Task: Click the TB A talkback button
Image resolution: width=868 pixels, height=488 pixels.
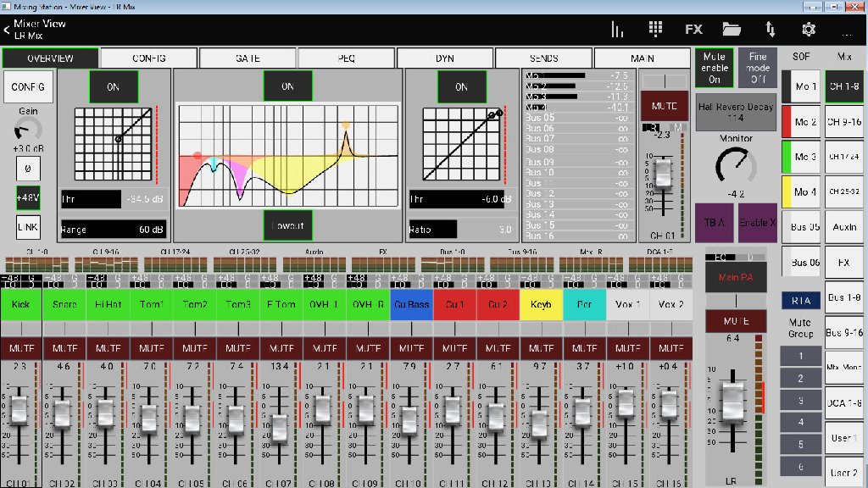Action: (714, 223)
